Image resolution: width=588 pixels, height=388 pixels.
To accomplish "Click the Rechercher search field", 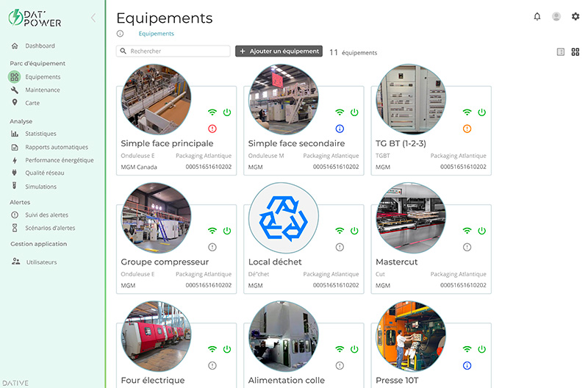I will [x=173, y=51].
